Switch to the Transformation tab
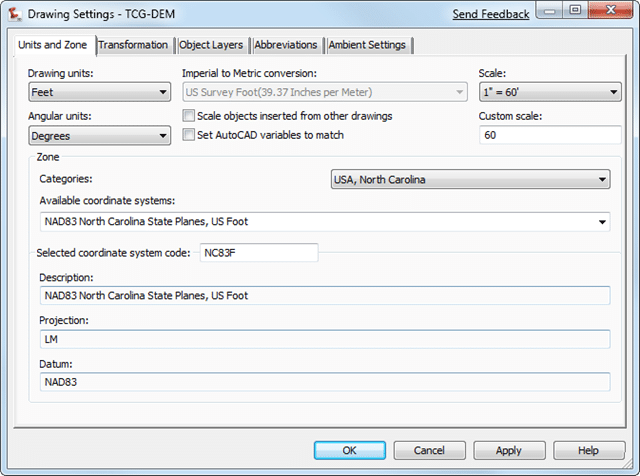 click(134, 45)
